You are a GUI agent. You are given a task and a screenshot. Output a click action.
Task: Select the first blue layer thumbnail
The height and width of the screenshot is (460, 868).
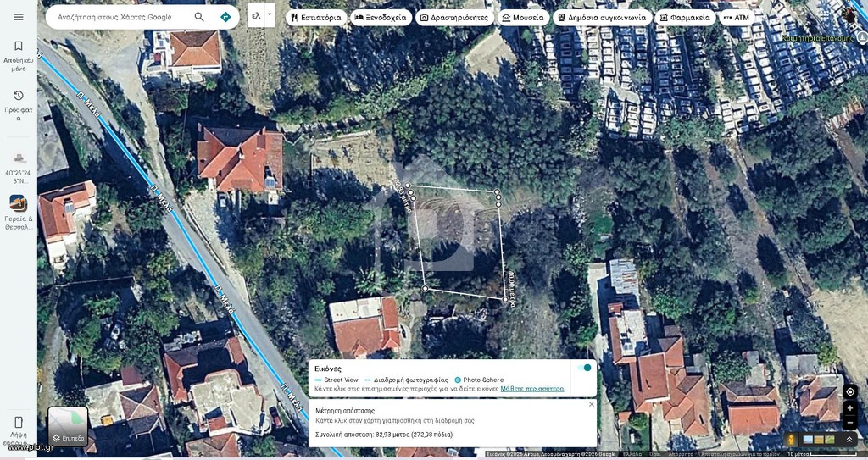coord(808,440)
